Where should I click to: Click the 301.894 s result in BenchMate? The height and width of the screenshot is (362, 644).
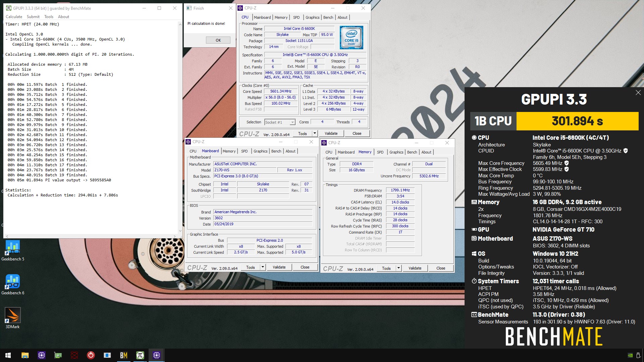click(x=577, y=121)
